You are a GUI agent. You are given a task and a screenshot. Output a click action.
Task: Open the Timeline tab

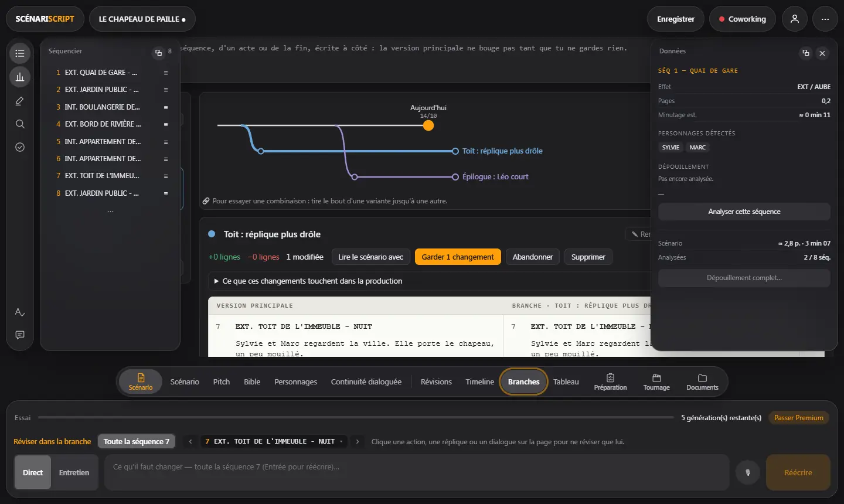[x=480, y=382]
